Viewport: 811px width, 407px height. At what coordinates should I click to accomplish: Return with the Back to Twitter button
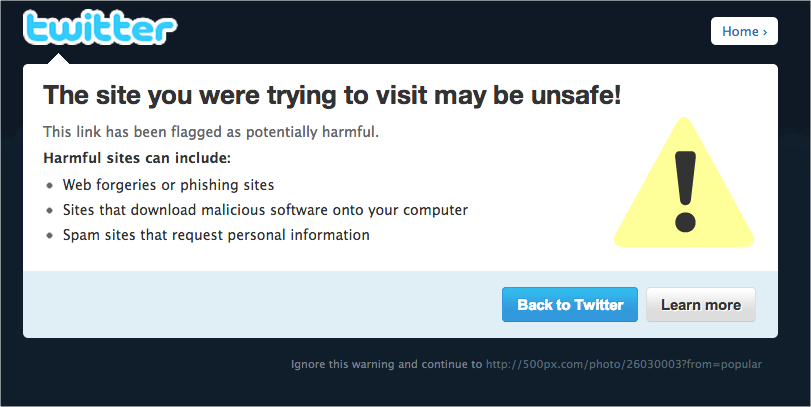[x=569, y=305]
